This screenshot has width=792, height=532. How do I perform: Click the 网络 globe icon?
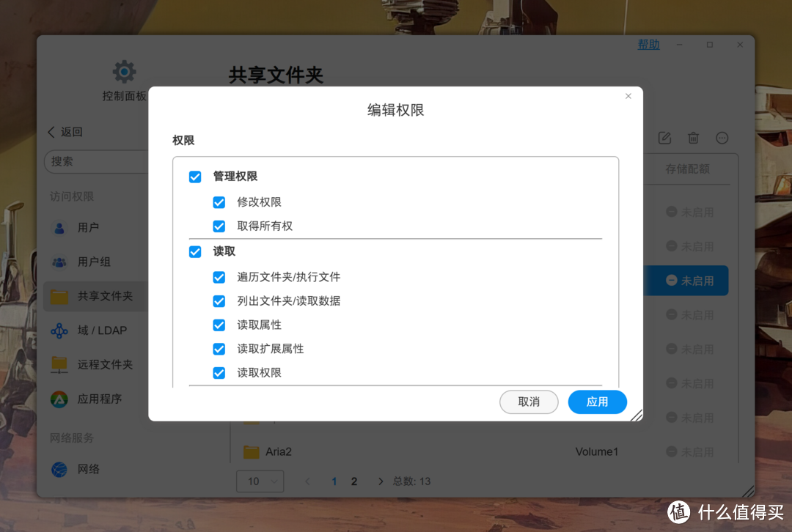[59, 470]
